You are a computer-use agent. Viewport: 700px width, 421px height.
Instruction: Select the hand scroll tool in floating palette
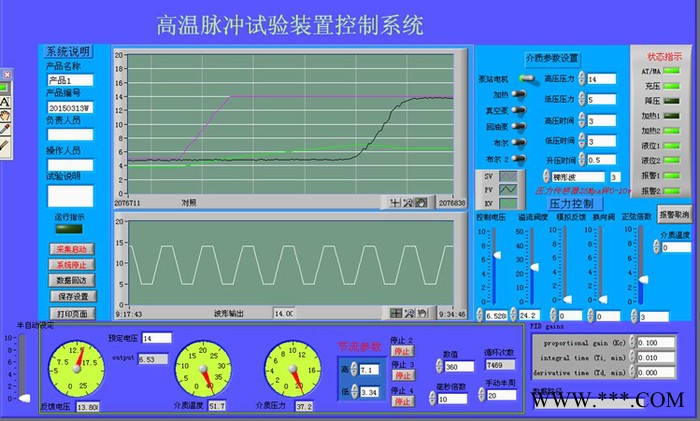point(5,116)
